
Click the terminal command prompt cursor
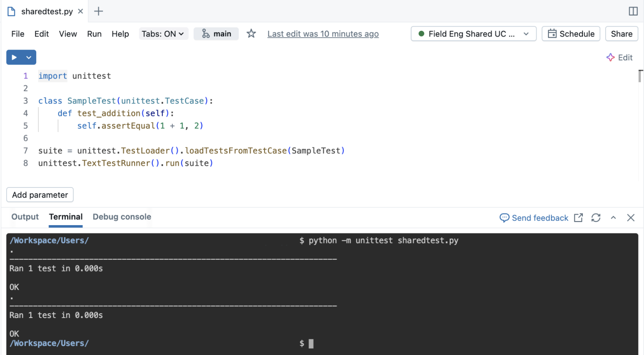click(x=310, y=343)
